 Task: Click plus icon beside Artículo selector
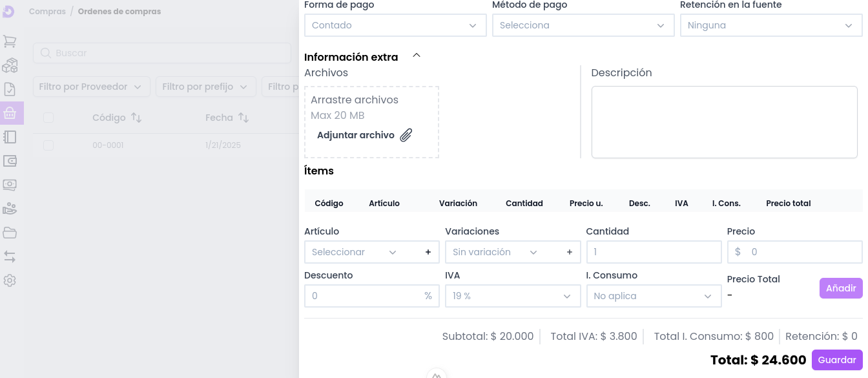(x=428, y=252)
